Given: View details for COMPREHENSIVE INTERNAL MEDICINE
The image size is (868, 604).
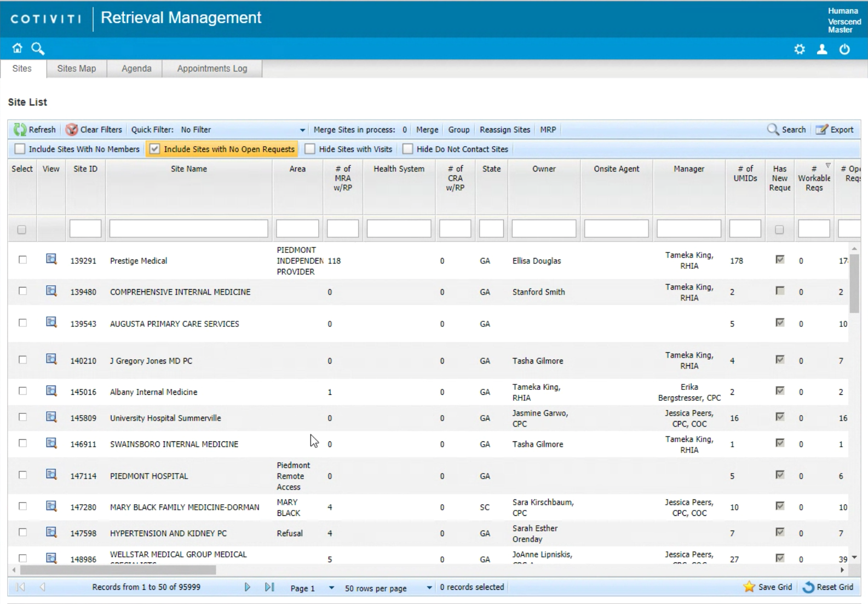Looking at the screenshot, I should point(51,291).
